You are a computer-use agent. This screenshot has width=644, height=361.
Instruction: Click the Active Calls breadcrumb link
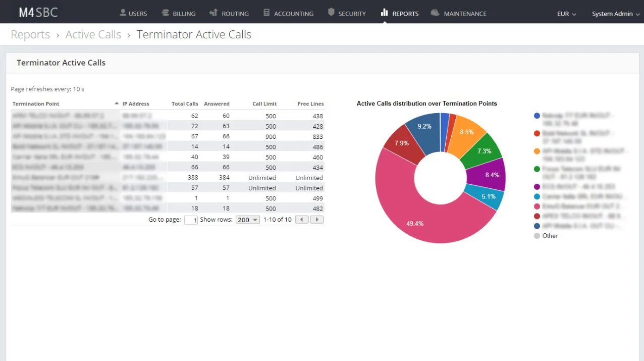[93, 34]
